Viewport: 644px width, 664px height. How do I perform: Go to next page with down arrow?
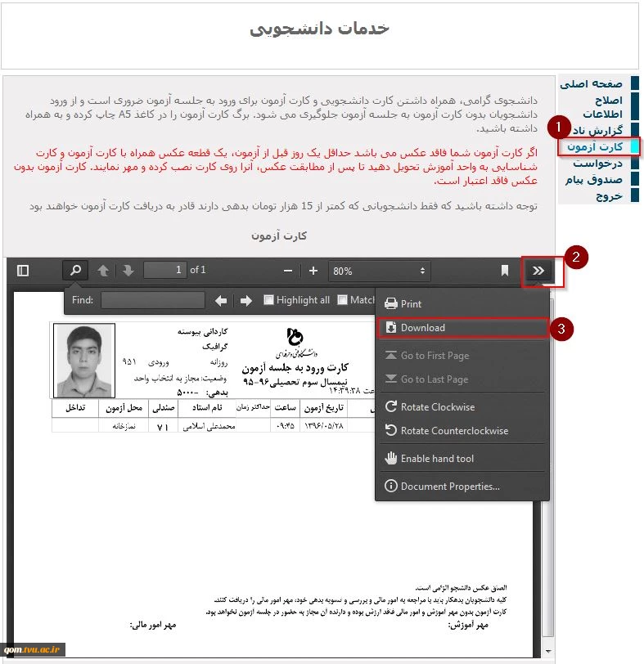[128, 271]
